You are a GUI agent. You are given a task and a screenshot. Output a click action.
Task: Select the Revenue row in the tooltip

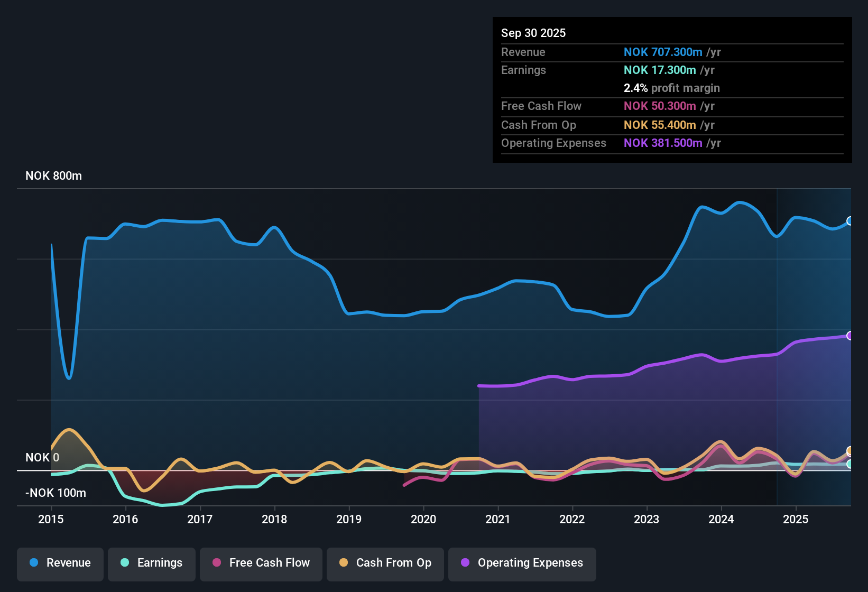pyautogui.click(x=671, y=52)
